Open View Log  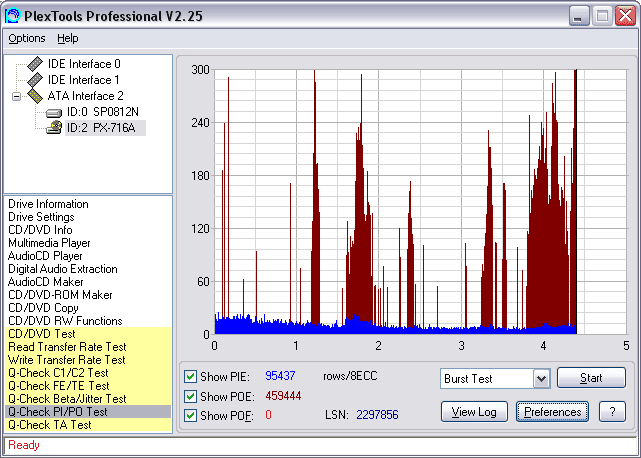pyautogui.click(x=474, y=412)
